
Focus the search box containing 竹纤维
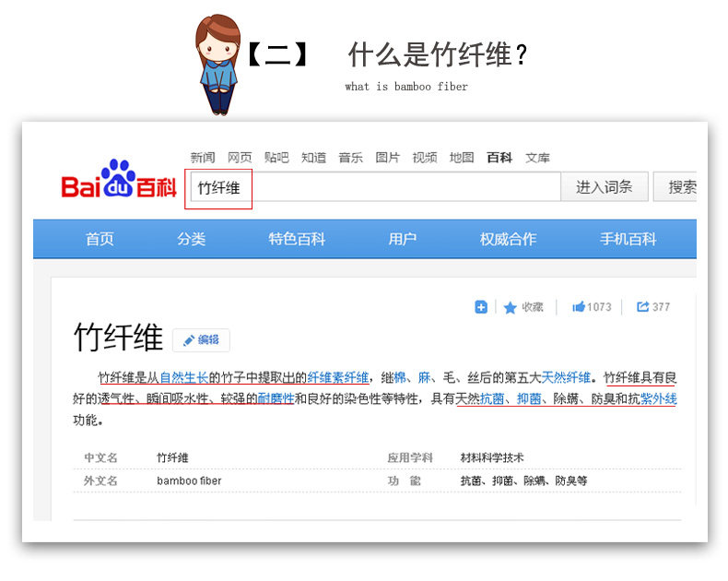pyautogui.click(x=375, y=187)
